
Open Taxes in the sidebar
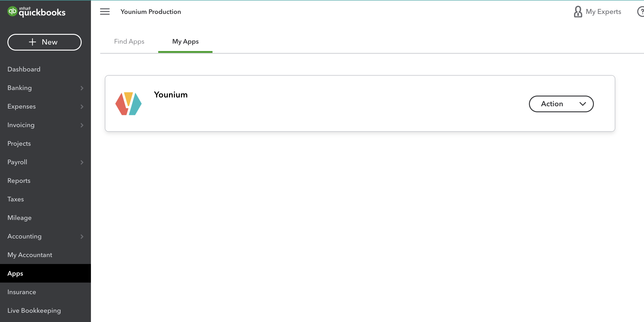pyautogui.click(x=45, y=199)
